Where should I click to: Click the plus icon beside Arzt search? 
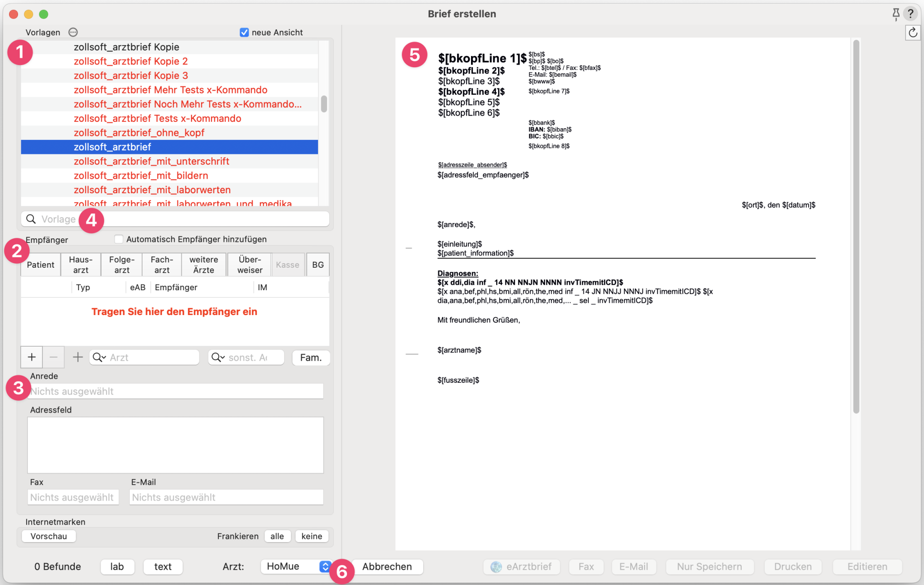[x=78, y=357]
